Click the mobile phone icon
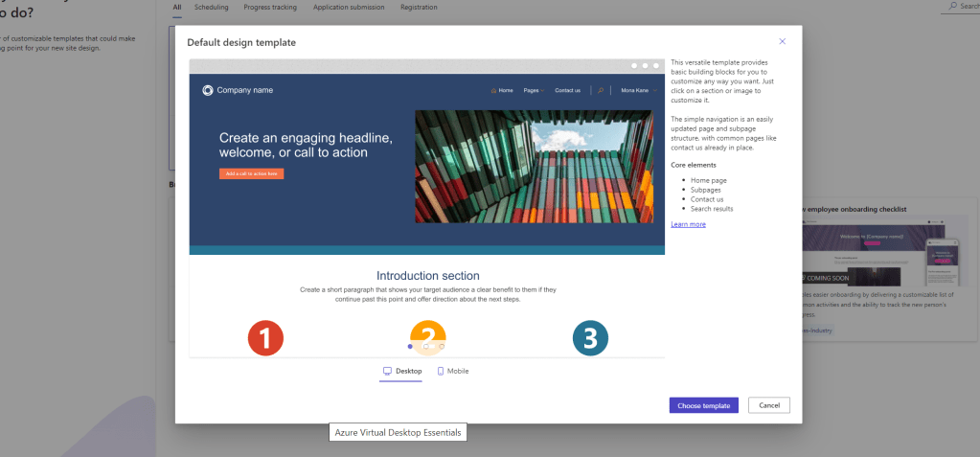980x457 pixels. click(441, 371)
